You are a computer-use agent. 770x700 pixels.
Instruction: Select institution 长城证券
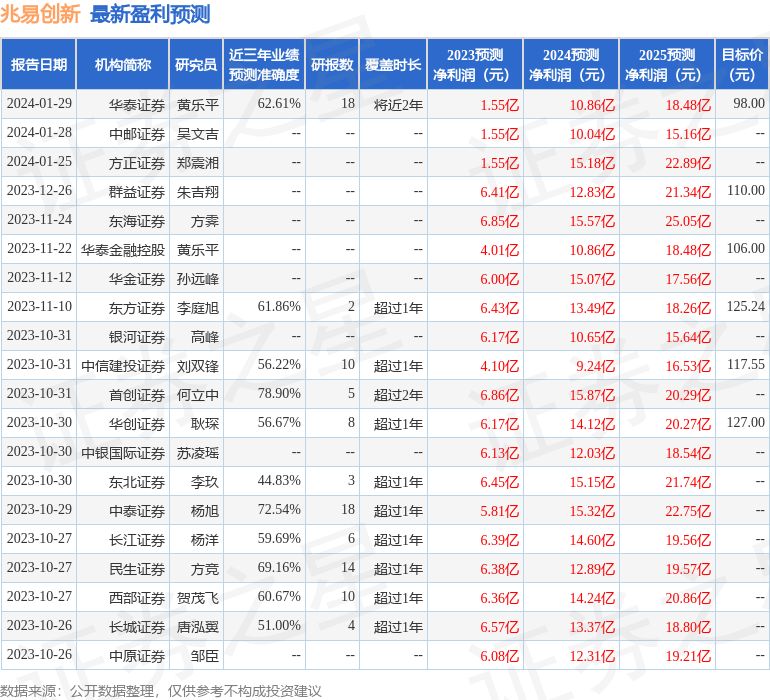(137, 626)
